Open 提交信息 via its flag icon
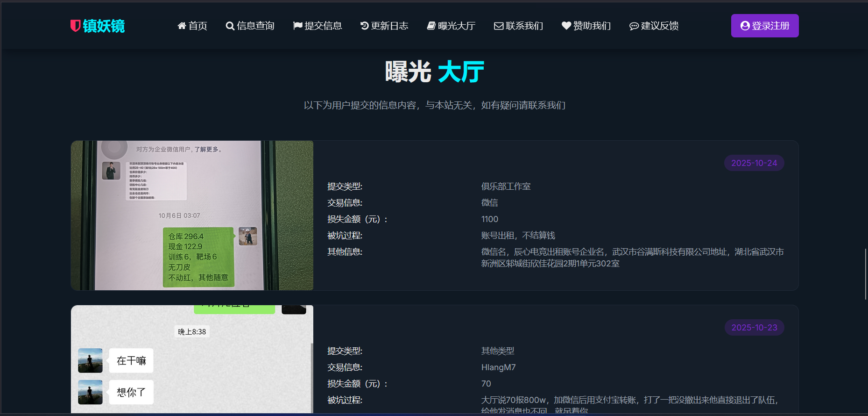The image size is (868, 416). tap(298, 26)
